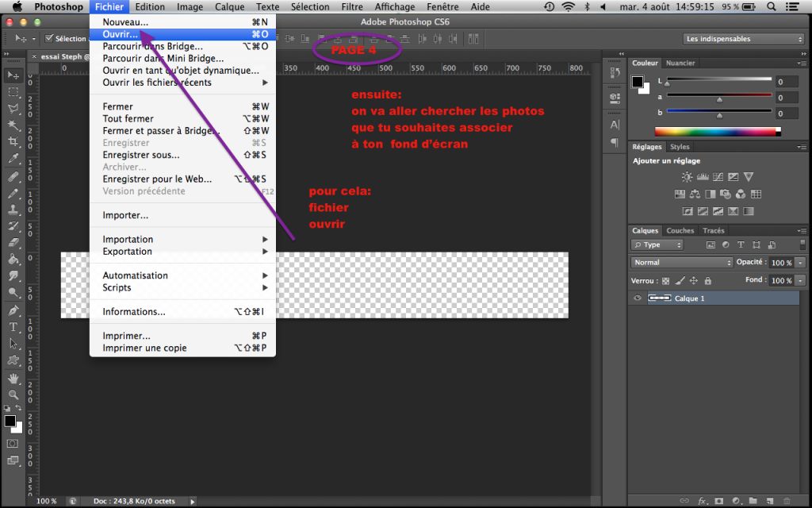Choose Ouvrir... from the Fichier menu
The width and height of the screenshot is (812, 508).
[182, 34]
